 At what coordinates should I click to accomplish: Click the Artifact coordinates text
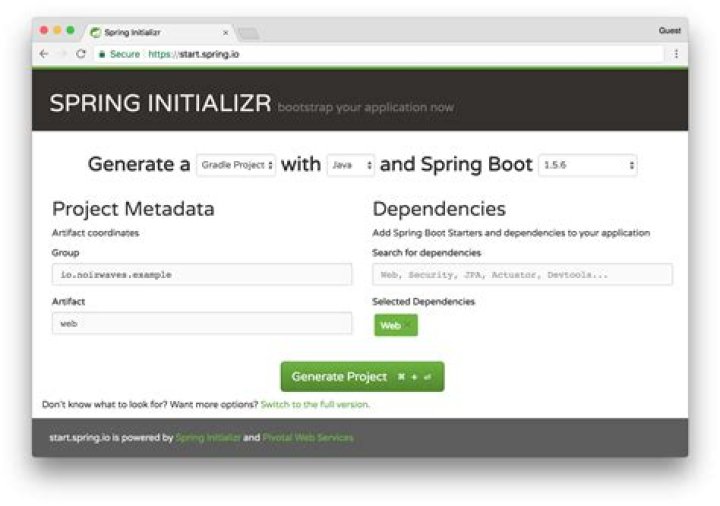[x=96, y=233]
